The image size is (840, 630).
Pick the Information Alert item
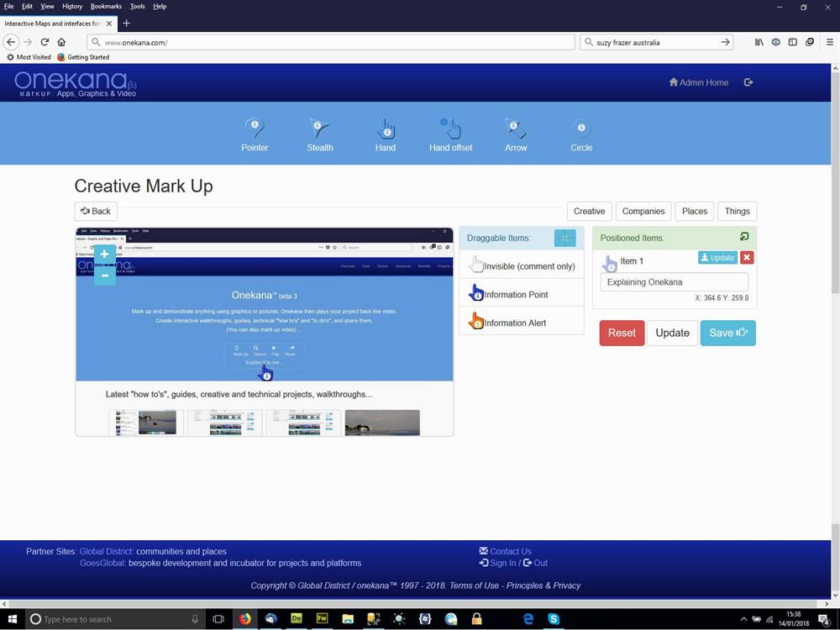click(x=522, y=323)
